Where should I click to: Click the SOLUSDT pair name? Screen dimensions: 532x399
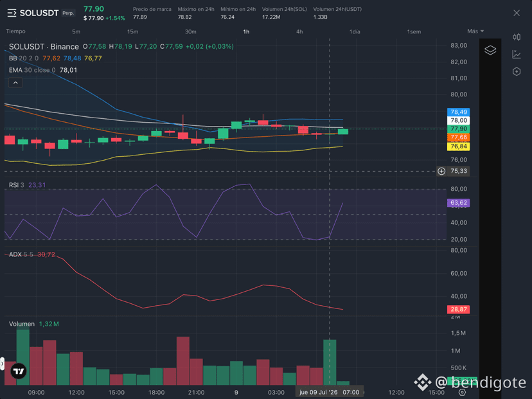[x=39, y=13]
